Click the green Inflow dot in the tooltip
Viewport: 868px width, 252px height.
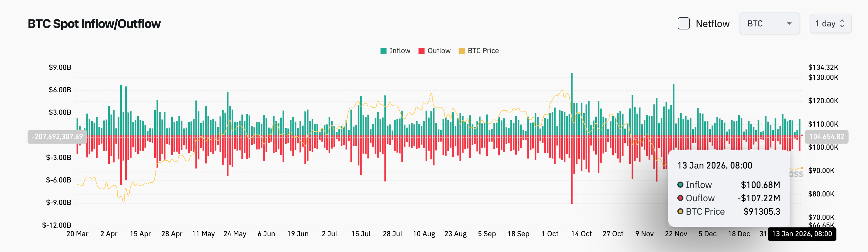(680, 185)
